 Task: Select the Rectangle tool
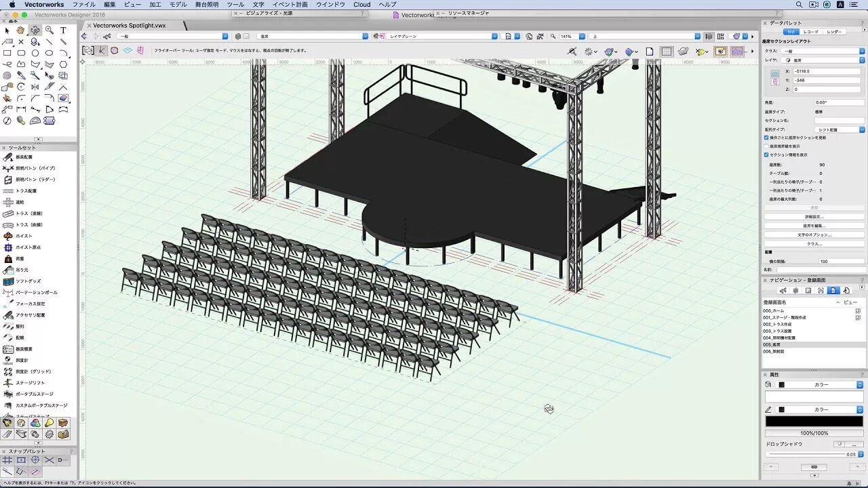click(7, 53)
